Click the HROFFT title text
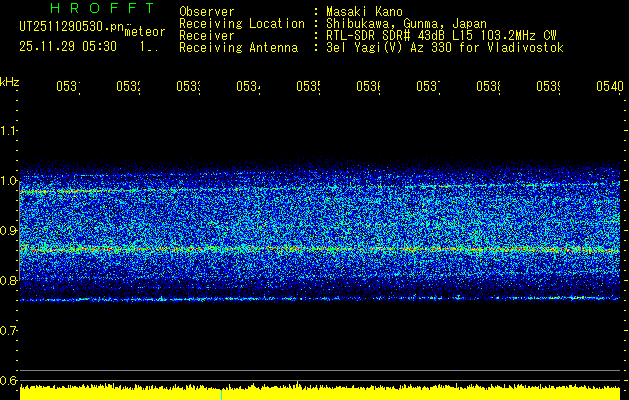The image size is (629, 400). tap(103, 8)
